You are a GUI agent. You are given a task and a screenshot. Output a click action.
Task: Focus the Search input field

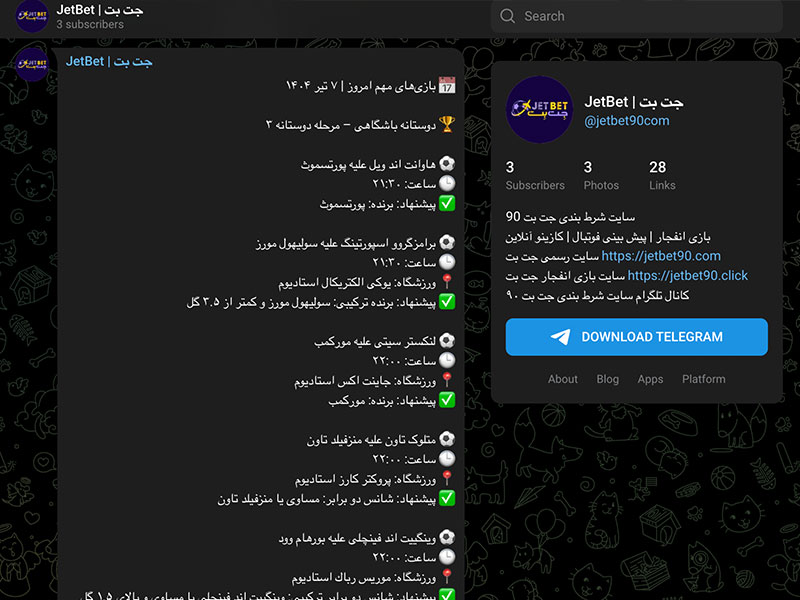coord(637,16)
